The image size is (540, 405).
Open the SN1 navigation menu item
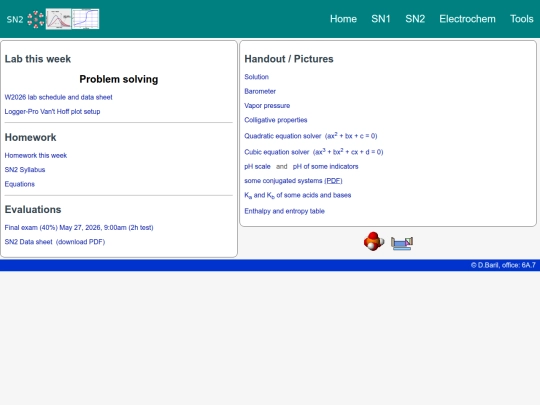coord(381,19)
